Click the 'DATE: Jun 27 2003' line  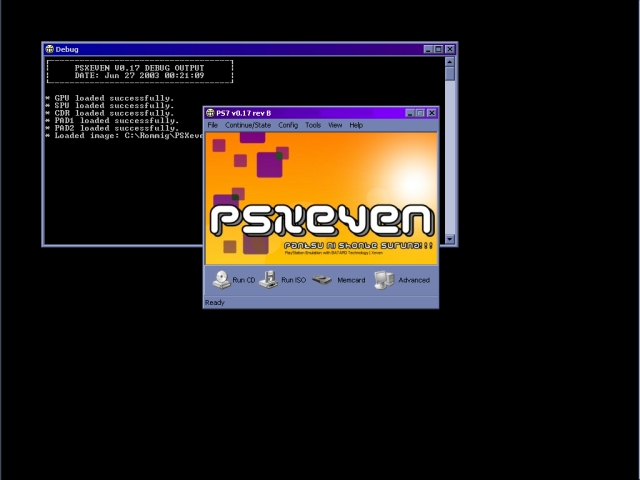tap(139, 76)
